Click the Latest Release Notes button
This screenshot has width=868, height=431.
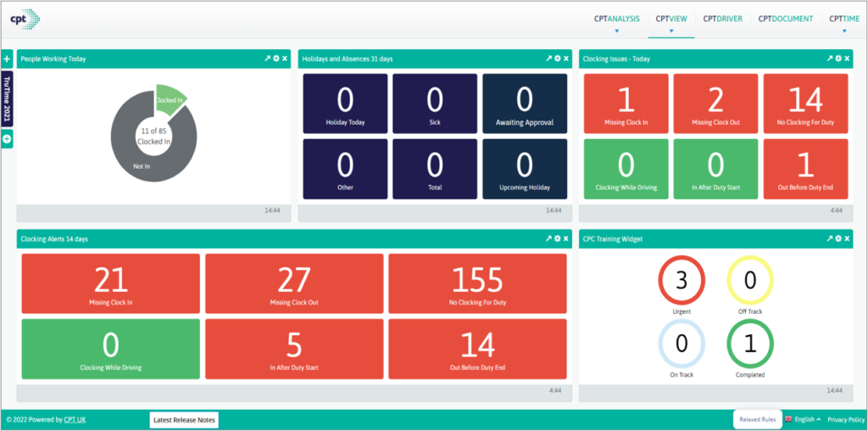pyautogui.click(x=184, y=420)
